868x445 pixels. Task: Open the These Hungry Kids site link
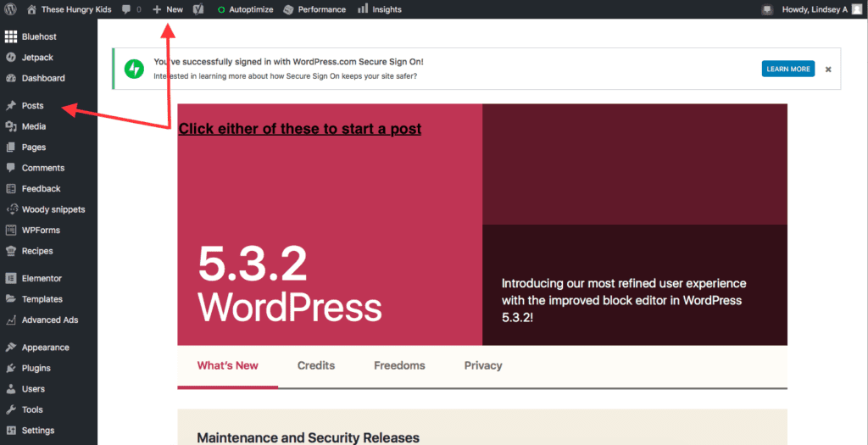pos(70,9)
